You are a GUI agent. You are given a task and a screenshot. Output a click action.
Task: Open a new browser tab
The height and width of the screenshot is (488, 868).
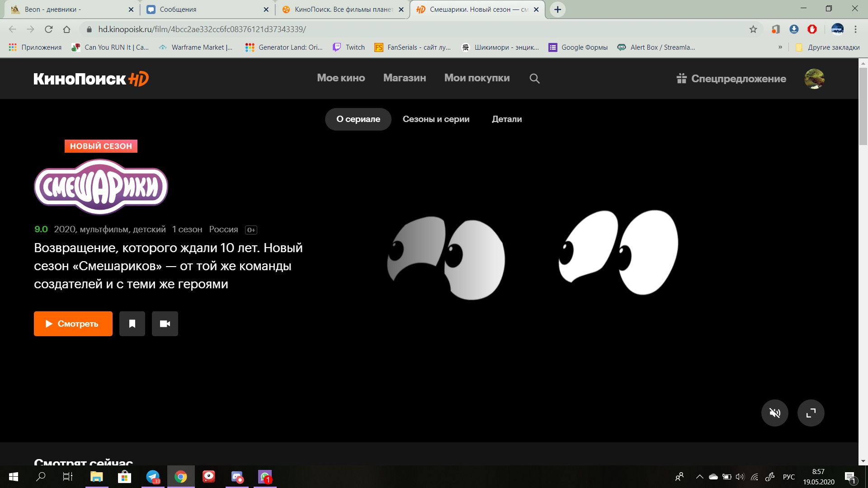(558, 9)
